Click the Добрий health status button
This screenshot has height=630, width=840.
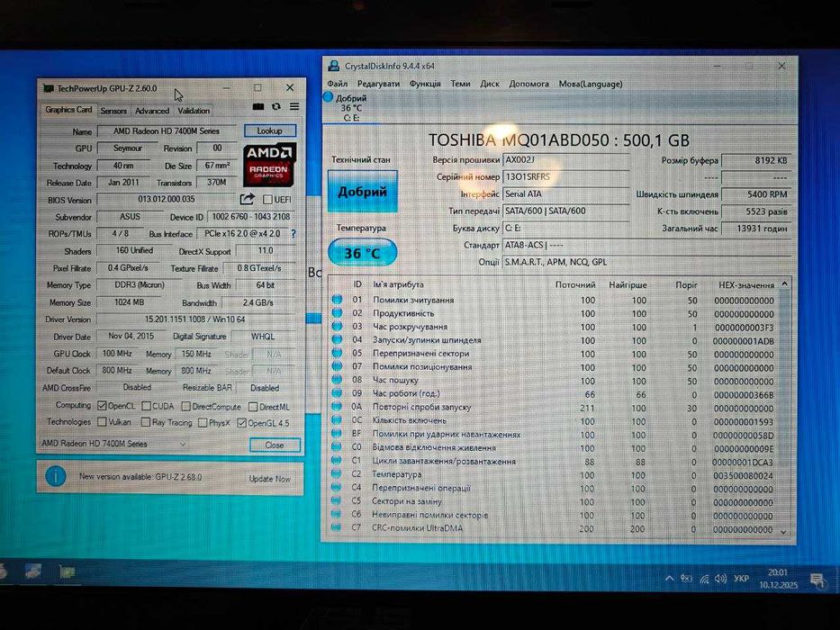coord(362,191)
